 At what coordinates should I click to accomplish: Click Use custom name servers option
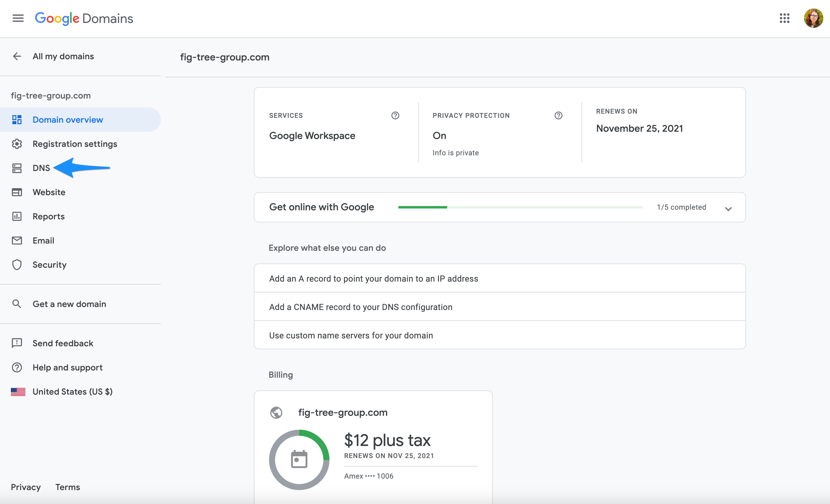click(x=500, y=335)
